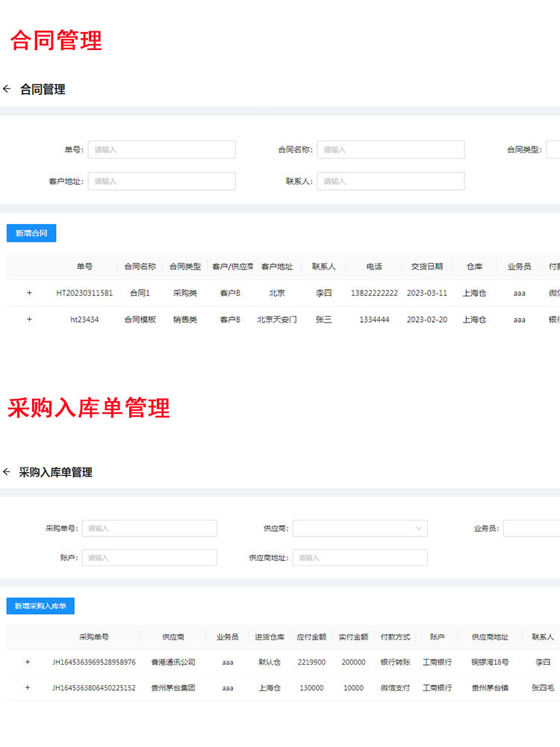The height and width of the screenshot is (747, 560).
Task: Select cell 银行转账
Action: (x=395, y=662)
